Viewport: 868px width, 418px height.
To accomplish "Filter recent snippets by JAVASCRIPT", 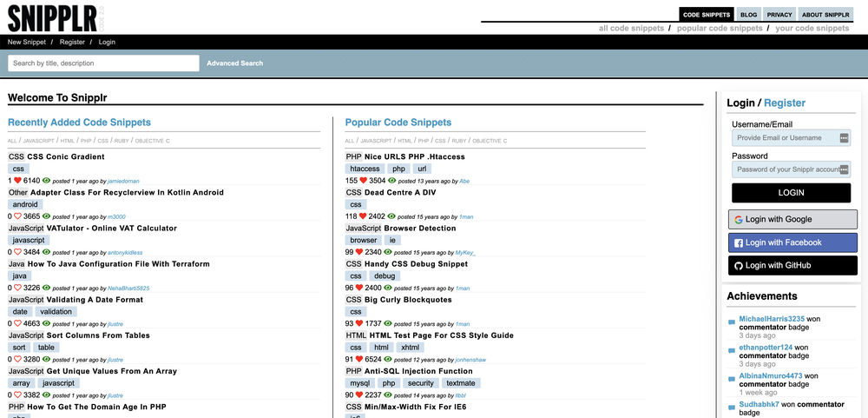I will click(37, 141).
